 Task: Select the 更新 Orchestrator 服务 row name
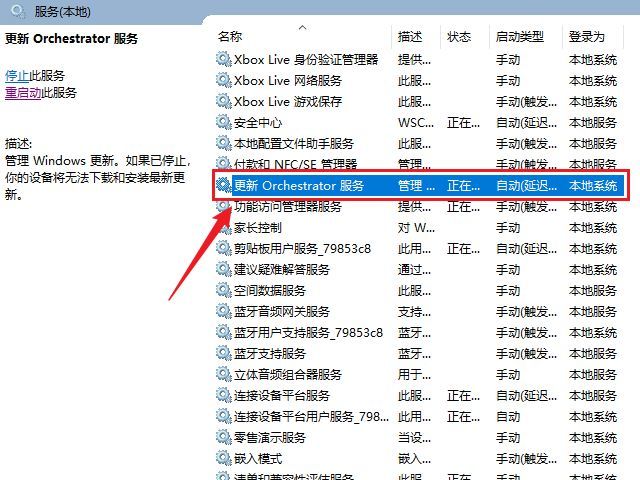coord(299,186)
